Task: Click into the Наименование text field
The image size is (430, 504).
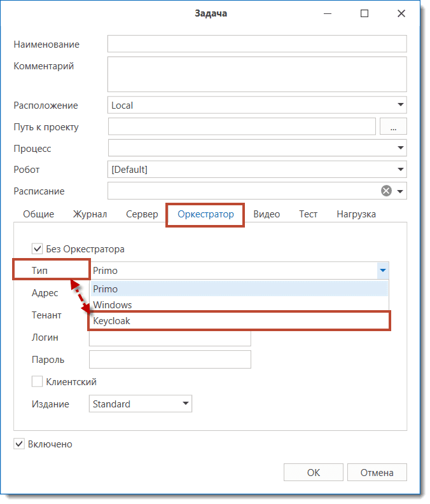Action: pos(257,44)
